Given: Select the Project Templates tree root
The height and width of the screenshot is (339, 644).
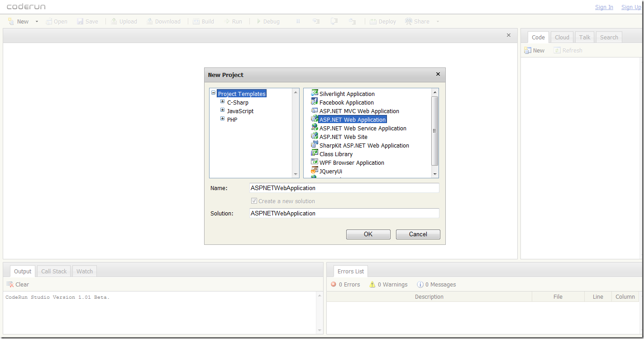Looking at the screenshot, I should pyautogui.click(x=242, y=94).
